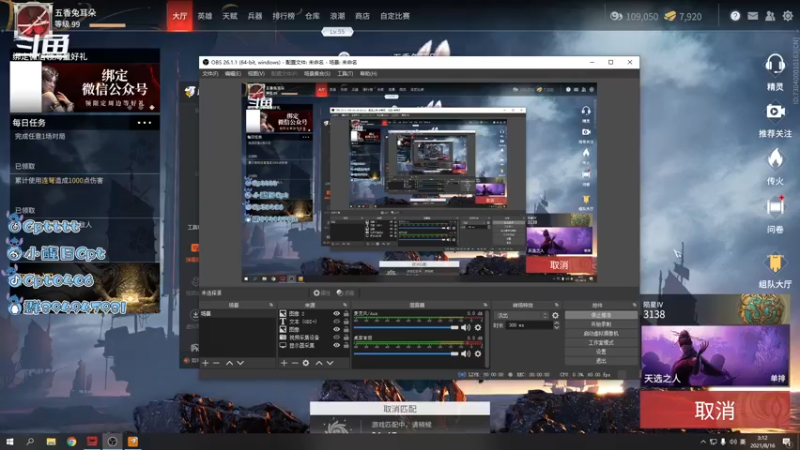The image size is (800, 450).
Task: Move source down in sources list
Action: (x=330, y=363)
